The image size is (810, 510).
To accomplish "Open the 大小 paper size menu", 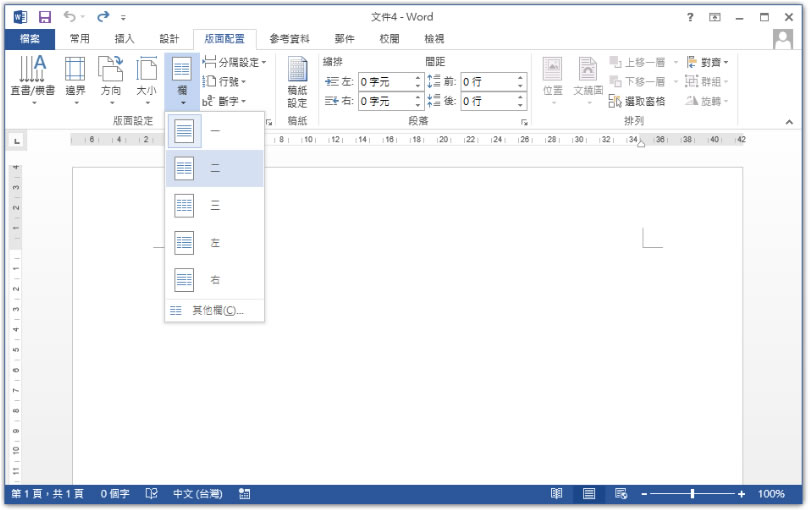I will click(x=146, y=80).
